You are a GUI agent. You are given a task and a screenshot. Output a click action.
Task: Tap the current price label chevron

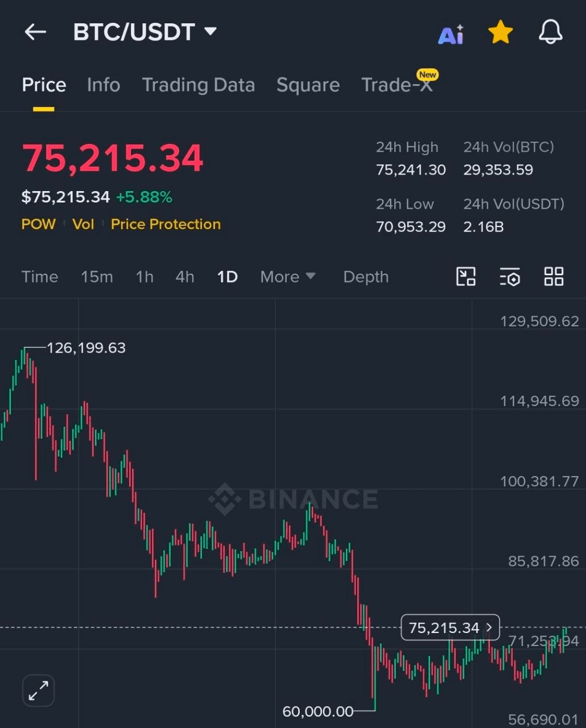[x=489, y=627]
